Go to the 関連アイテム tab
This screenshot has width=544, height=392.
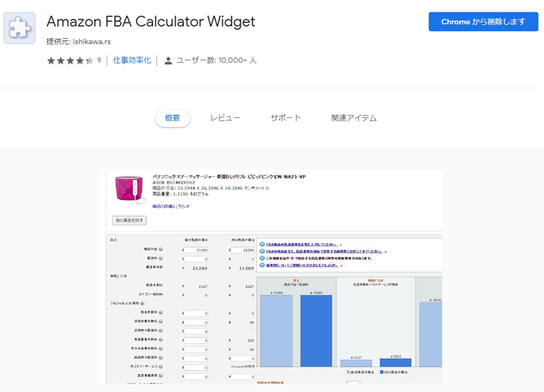coord(354,118)
